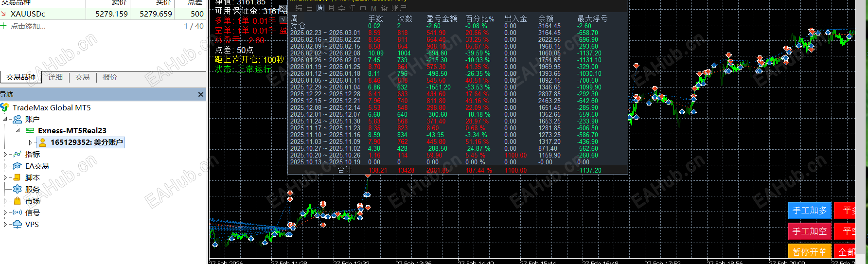Collapse the 账户 tree node

click(5, 119)
